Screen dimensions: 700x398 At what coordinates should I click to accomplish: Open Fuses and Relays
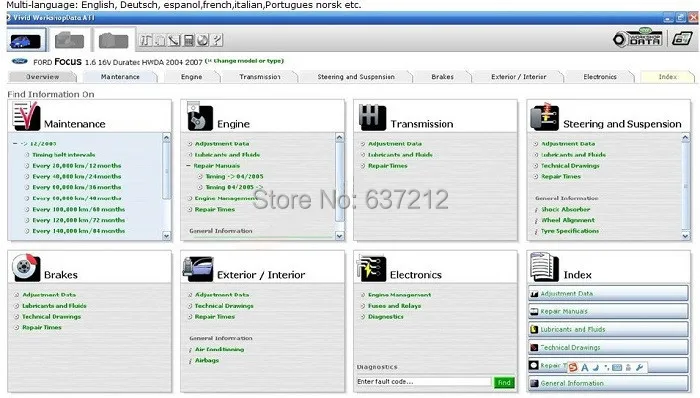(x=394, y=306)
